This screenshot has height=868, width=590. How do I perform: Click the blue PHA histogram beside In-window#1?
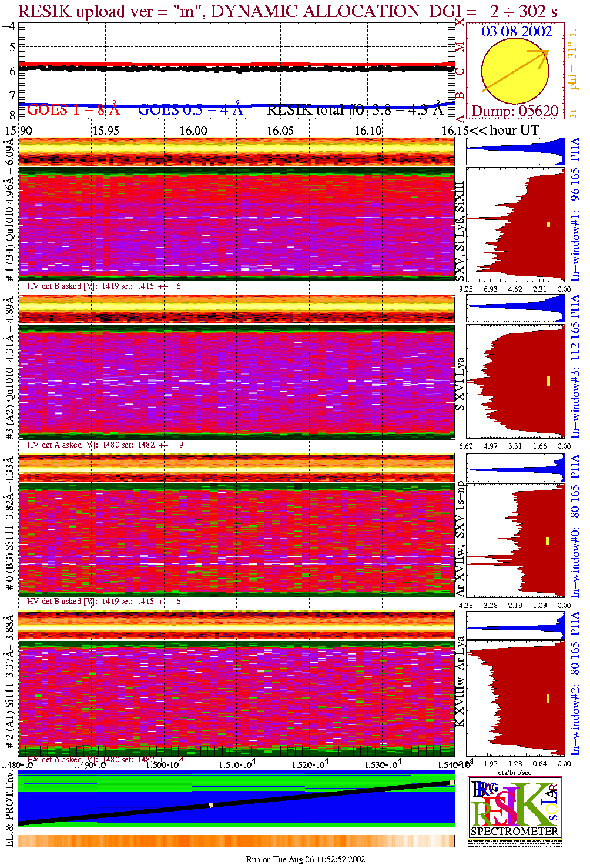[515, 152]
